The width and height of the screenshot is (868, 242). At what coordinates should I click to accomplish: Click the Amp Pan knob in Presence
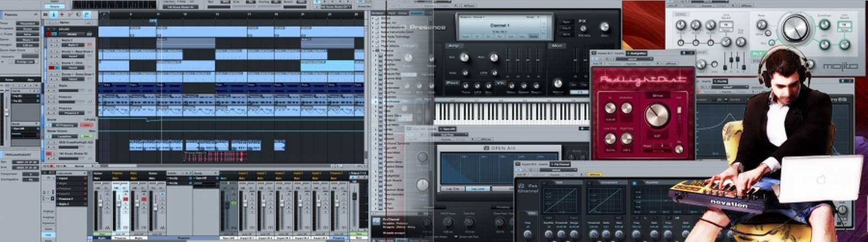coord(494,57)
